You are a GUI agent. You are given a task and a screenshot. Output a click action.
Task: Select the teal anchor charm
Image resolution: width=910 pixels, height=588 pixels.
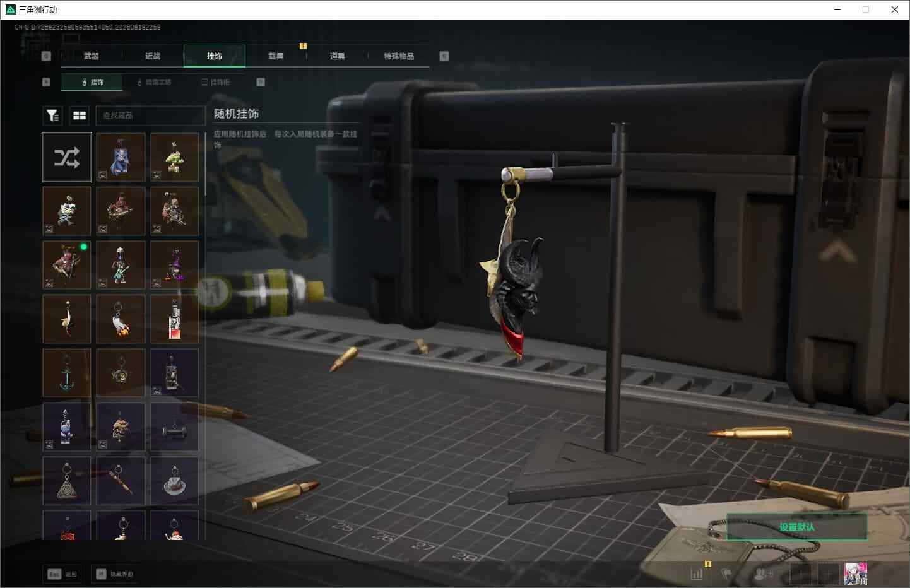coord(67,373)
